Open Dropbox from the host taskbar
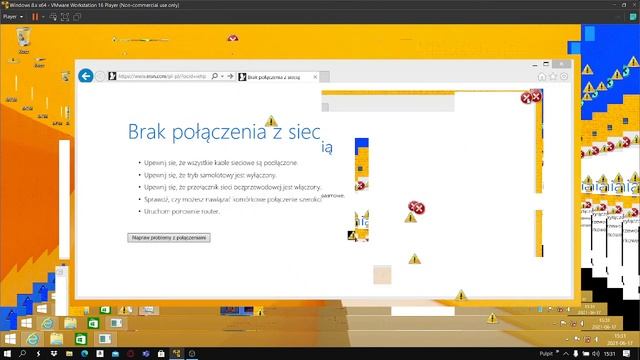640x360 pixels. pyautogui.click(x=53, y=354)
